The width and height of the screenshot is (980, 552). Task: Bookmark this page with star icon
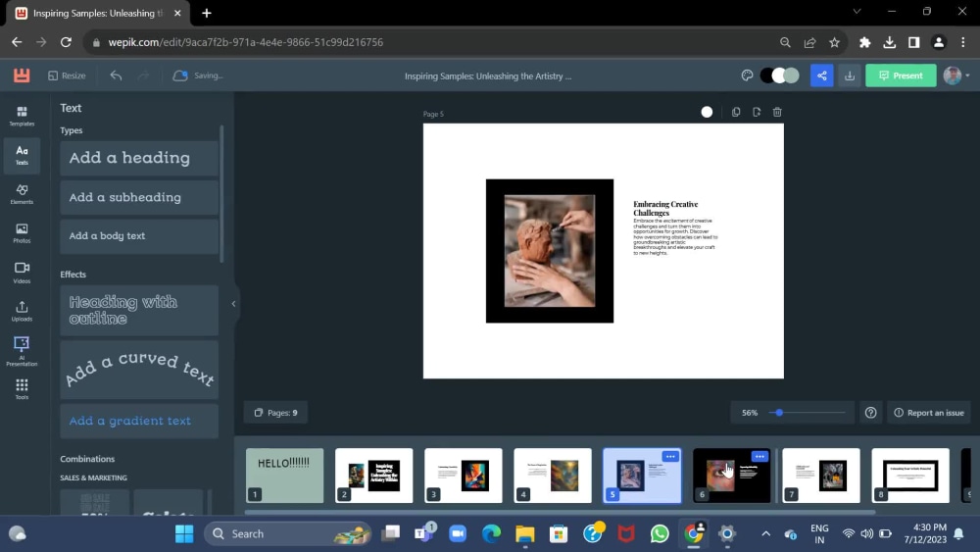(834, 42)
